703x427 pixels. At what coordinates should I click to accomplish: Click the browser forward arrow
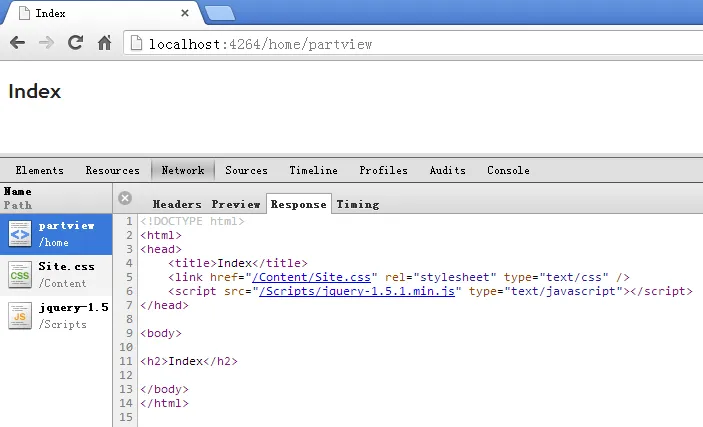pyautogui.click(x=46, y=43)
